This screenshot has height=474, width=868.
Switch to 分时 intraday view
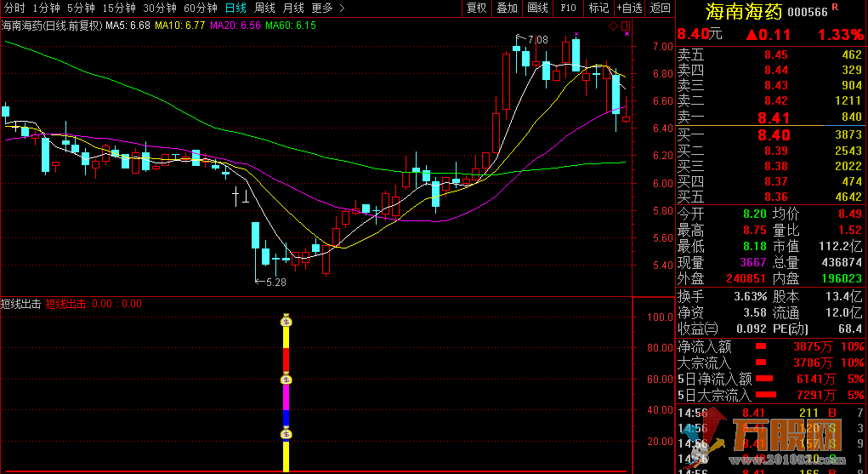click(x=15, y=9)
